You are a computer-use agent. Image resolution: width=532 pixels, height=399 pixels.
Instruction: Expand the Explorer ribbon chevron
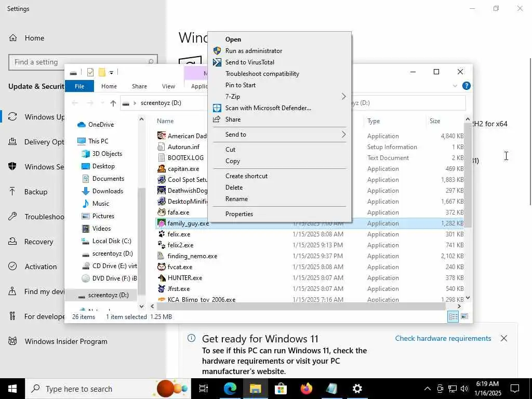click(x=455, y=86)
